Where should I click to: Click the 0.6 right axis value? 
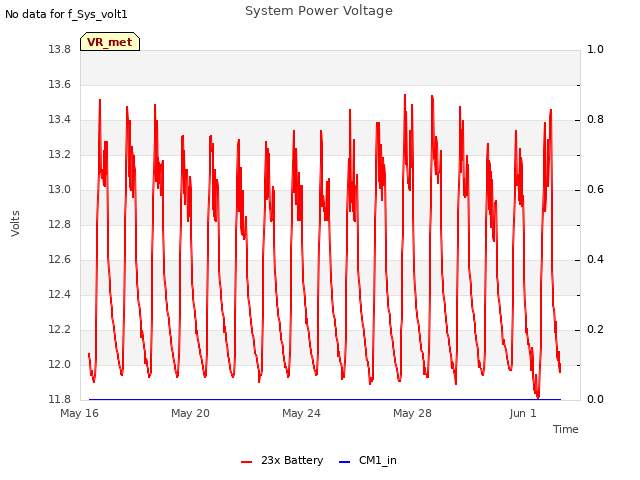tap(595, 190)
